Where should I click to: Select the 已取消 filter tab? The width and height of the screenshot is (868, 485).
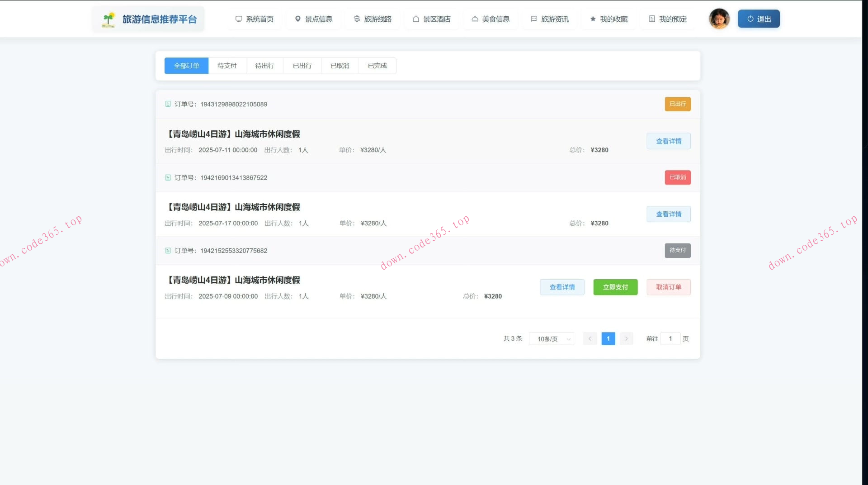(339, 66)
